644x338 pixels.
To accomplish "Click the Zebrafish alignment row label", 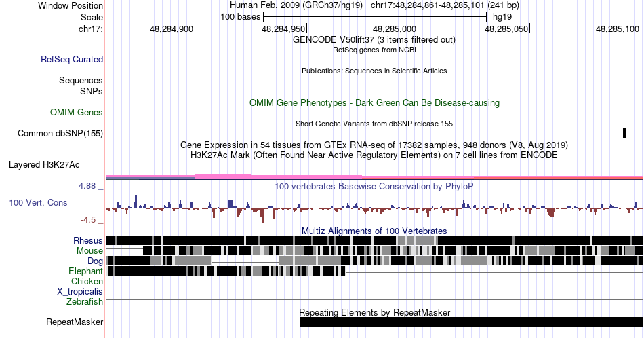I will click(85, 301).
